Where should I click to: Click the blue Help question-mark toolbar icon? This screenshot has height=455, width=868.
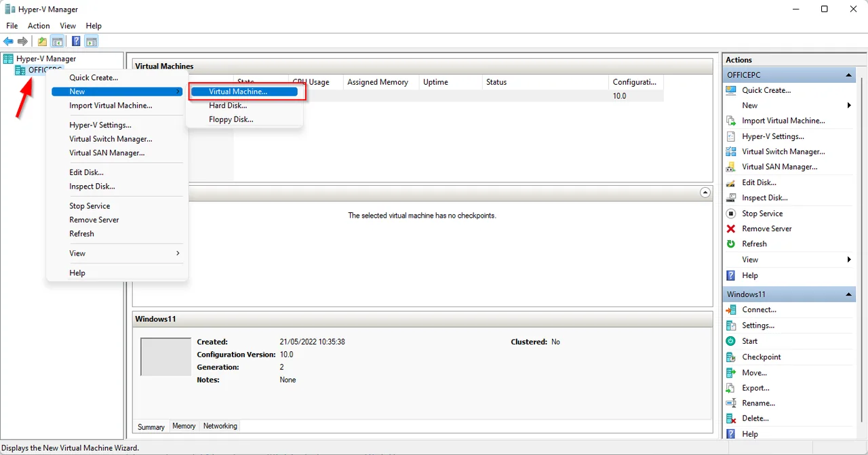[76, 41]
